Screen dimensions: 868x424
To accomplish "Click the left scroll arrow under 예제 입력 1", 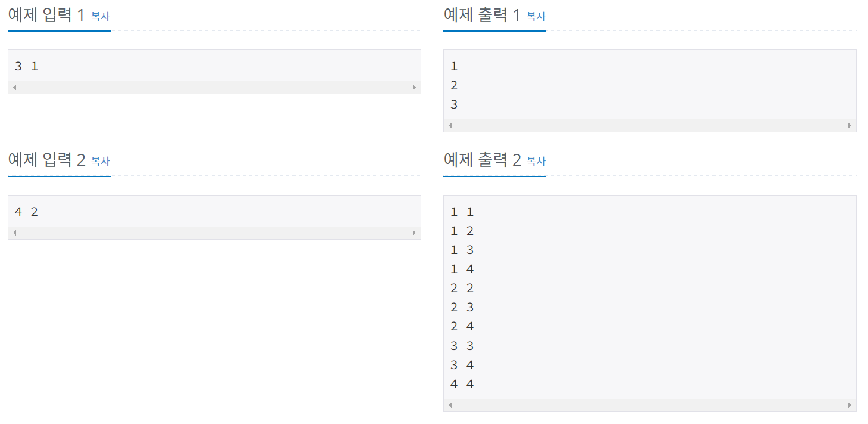I will 14,87.
